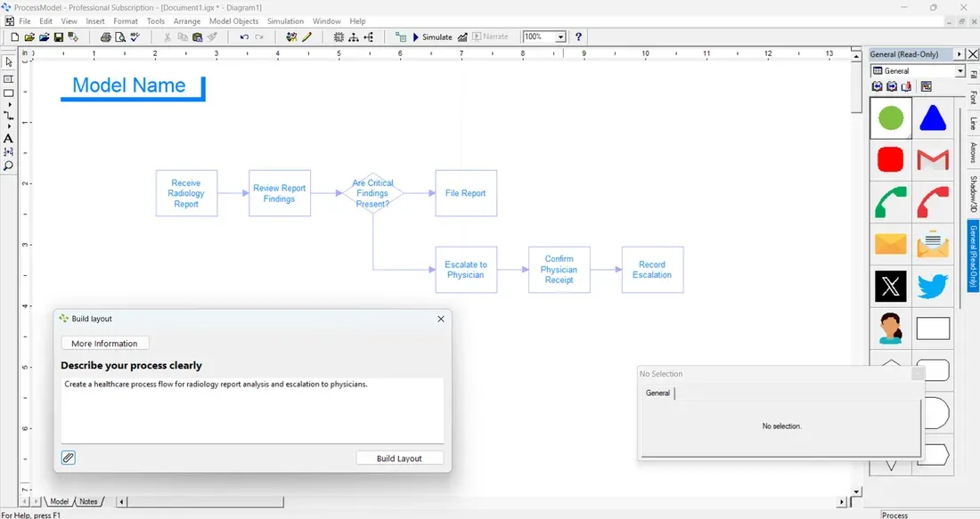Click the Model Name title text

(129, 85)
